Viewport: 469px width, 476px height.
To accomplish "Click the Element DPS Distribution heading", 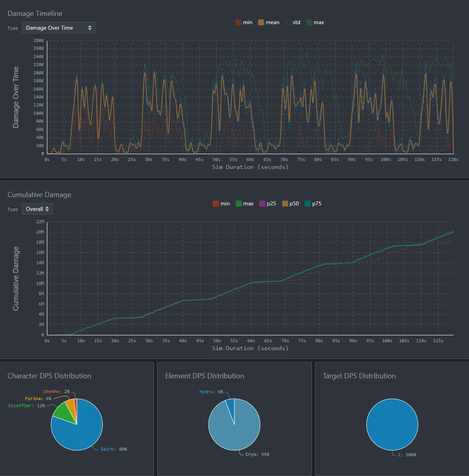I will 205,376.
